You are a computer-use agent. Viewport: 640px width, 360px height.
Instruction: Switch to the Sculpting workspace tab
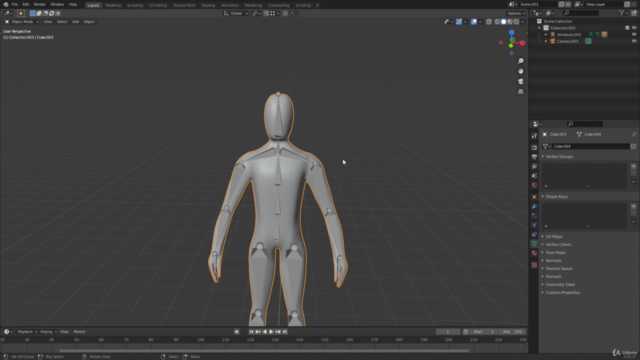click(x=135, y=5)
